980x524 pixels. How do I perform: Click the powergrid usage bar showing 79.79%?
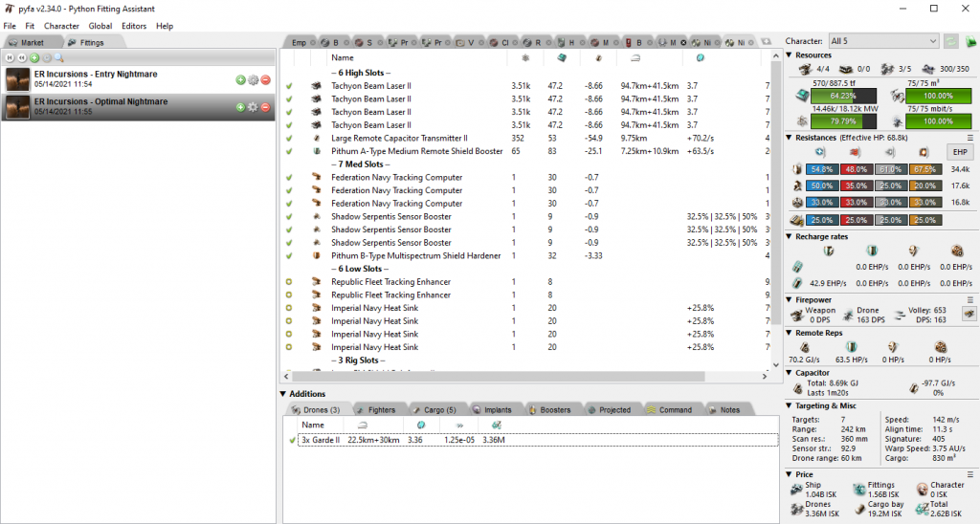843,121
